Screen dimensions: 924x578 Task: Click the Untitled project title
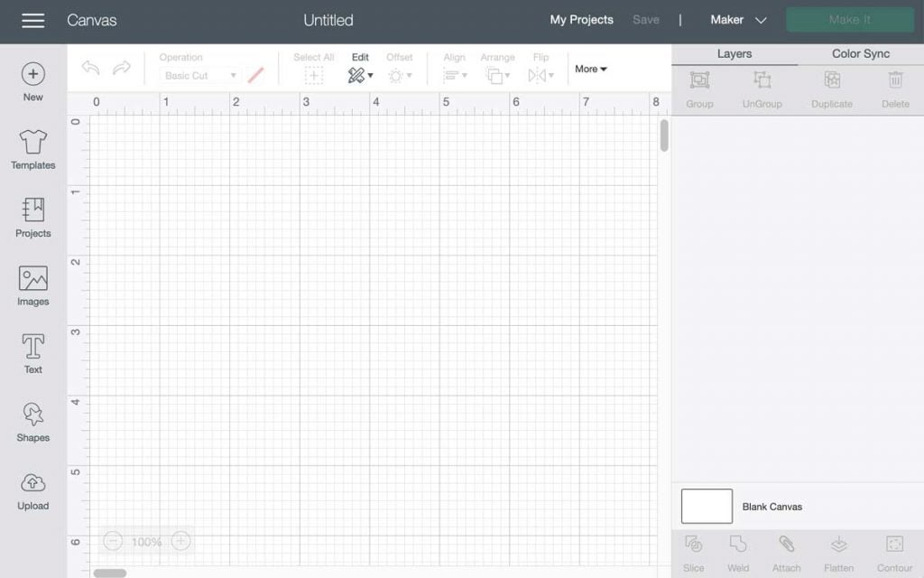coord(328,20)
